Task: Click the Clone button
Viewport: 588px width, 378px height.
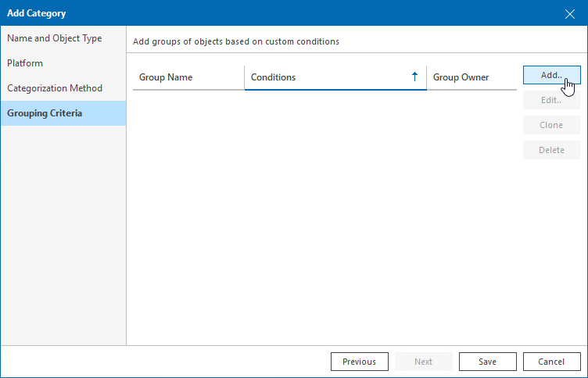Action: coord(551,125)
